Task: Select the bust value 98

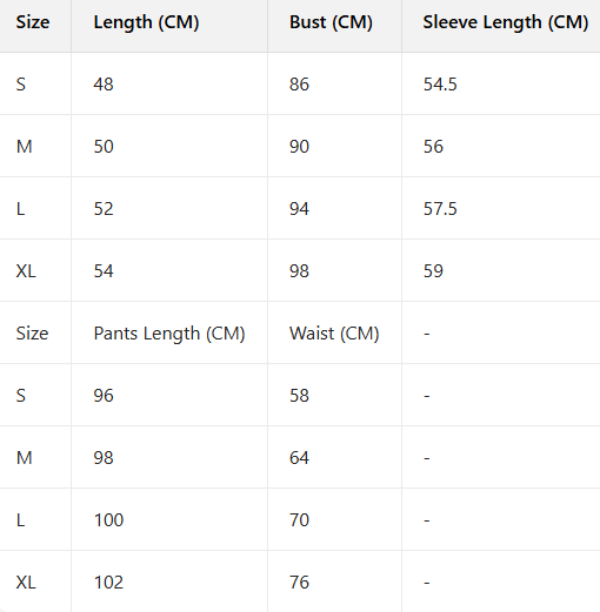Action: [x=299, y=271]
